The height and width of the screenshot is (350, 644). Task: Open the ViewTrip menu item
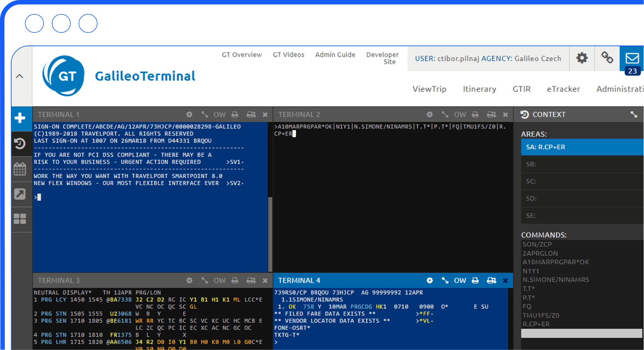[x=429, y=89]
